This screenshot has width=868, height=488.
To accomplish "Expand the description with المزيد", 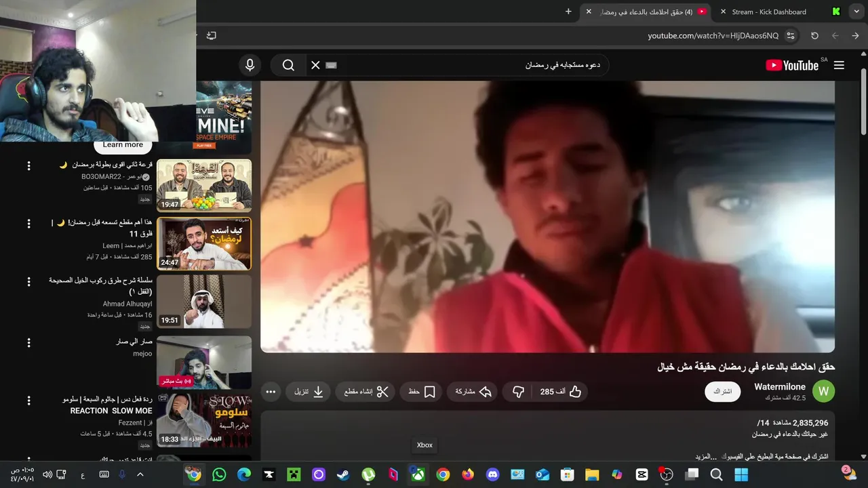I will click(x=706, y=456).
